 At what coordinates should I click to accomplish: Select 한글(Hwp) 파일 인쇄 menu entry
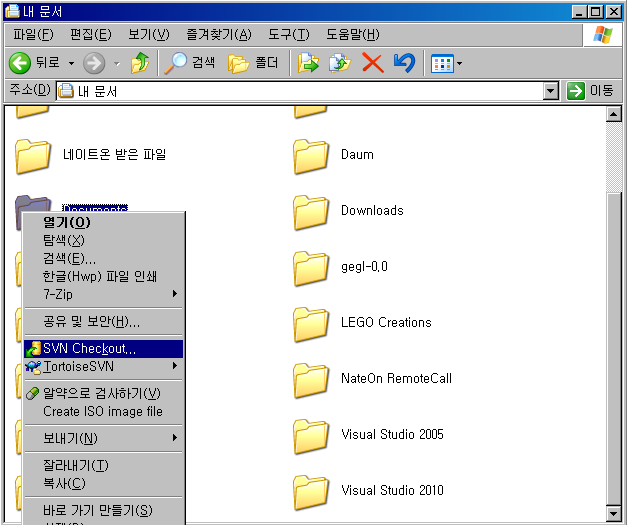tap(104, 276)
